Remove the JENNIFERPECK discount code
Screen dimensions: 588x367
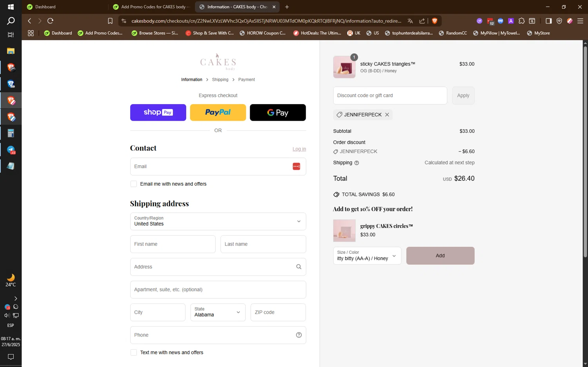point(387,115)
